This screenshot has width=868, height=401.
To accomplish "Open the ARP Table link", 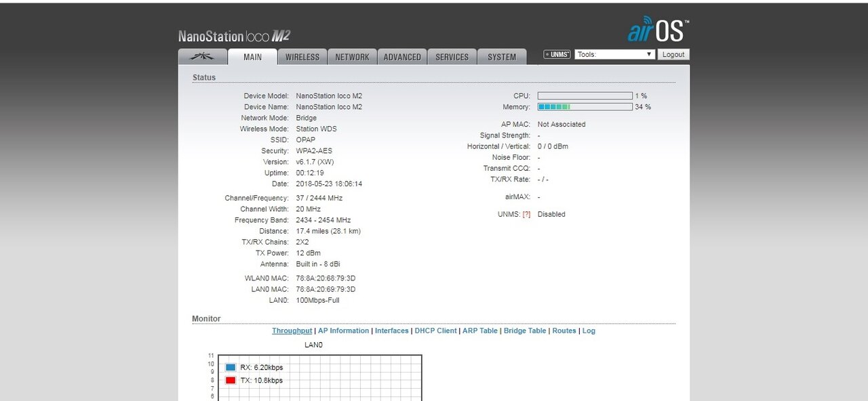I will pyautogui.click(x=480, y=331).
